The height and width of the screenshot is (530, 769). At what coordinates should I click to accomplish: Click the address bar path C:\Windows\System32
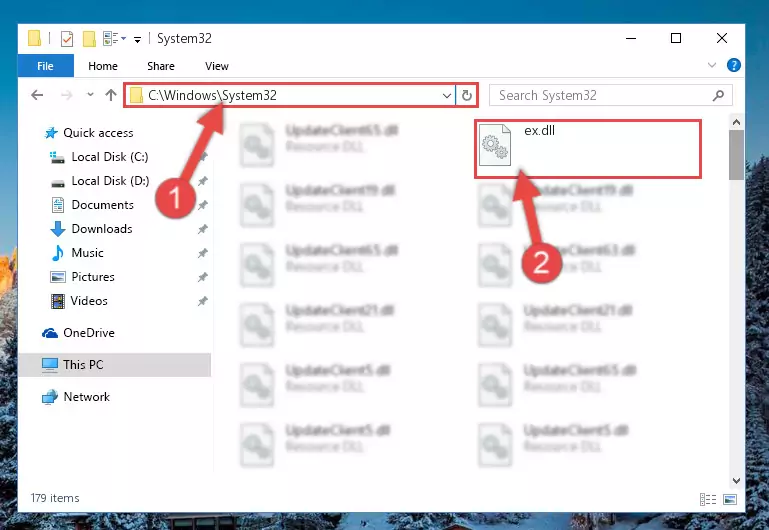212,95
